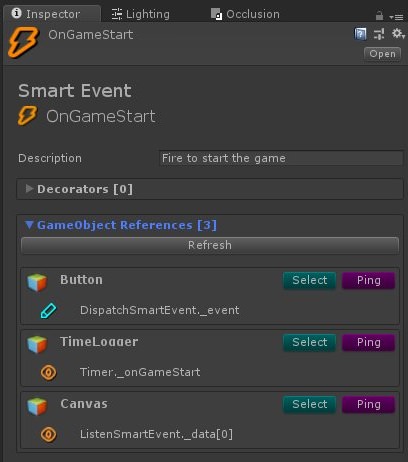The width and height of the screenshot is (408, 462).
Task: Click the help reference book icon
Action: (x=360, y=34)
